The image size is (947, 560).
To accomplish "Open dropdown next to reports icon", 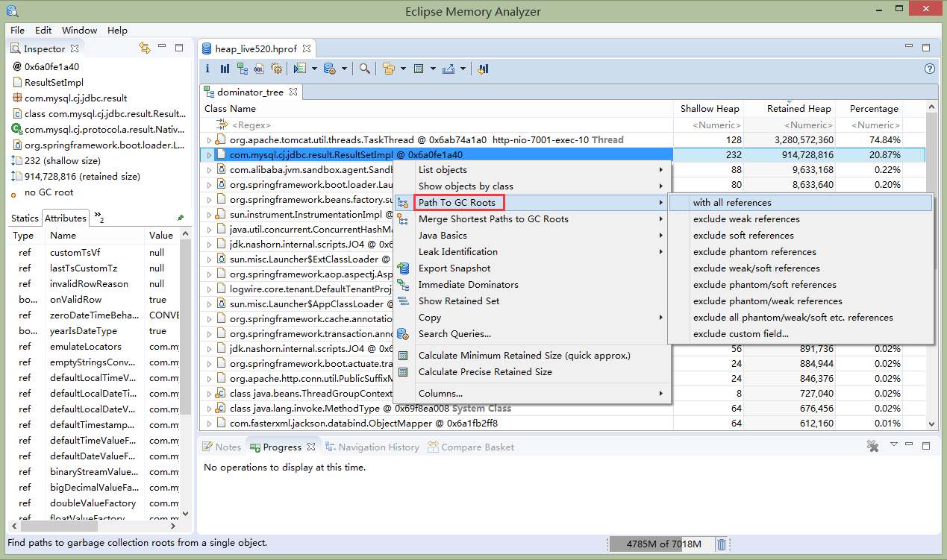I will pos(314,69).
